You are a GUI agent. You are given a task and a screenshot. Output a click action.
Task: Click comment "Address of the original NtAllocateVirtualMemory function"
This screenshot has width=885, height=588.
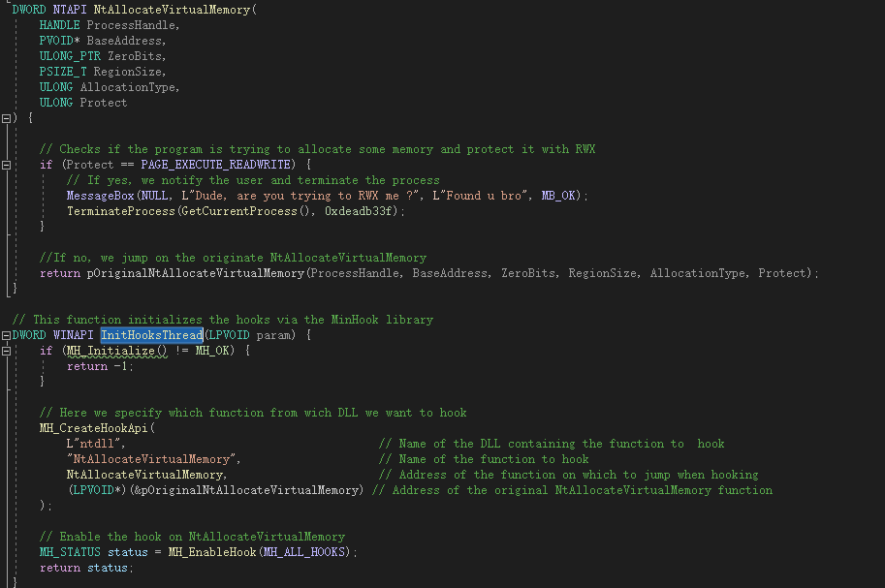tap(572, 490)
